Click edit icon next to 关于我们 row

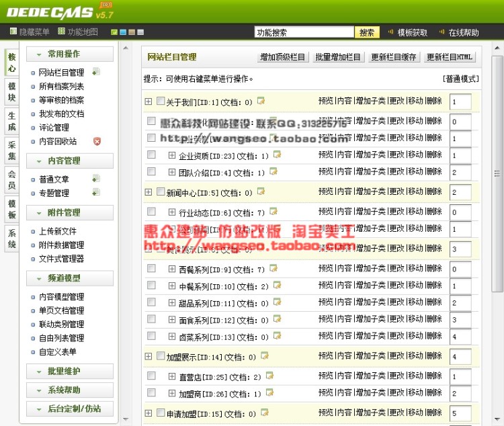click(x=261, y=101)
